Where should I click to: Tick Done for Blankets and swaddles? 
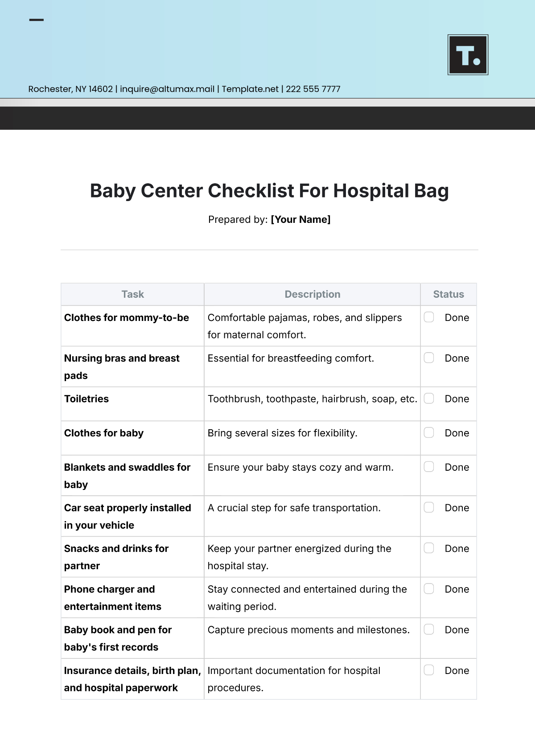coord(429,467)
